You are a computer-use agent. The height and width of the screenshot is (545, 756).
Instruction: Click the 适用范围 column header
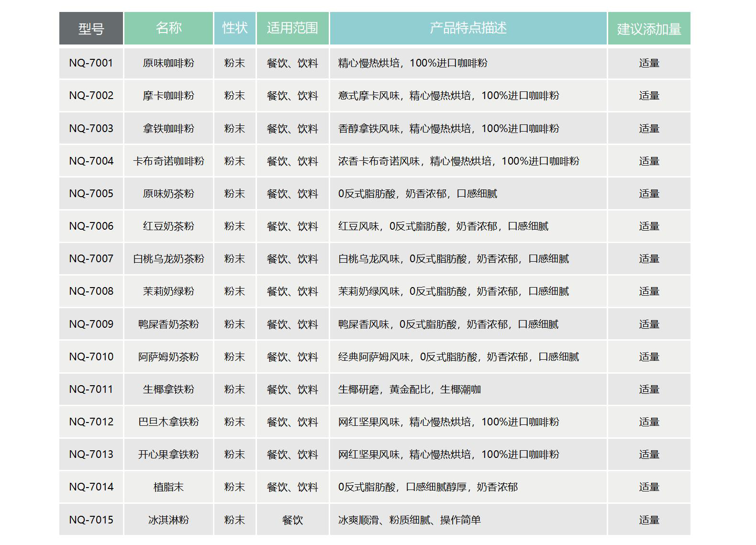292,29
